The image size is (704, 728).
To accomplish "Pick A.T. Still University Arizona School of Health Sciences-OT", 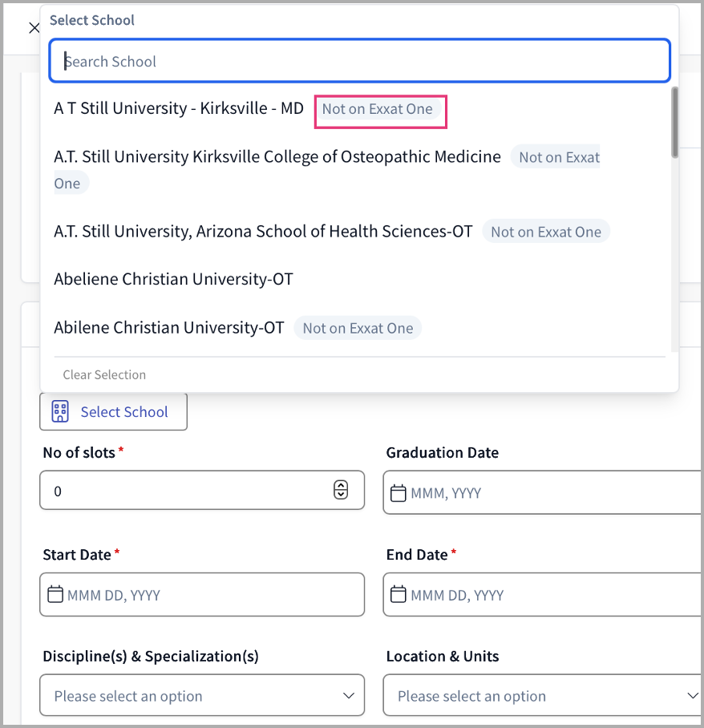I will tap(263, 232).
